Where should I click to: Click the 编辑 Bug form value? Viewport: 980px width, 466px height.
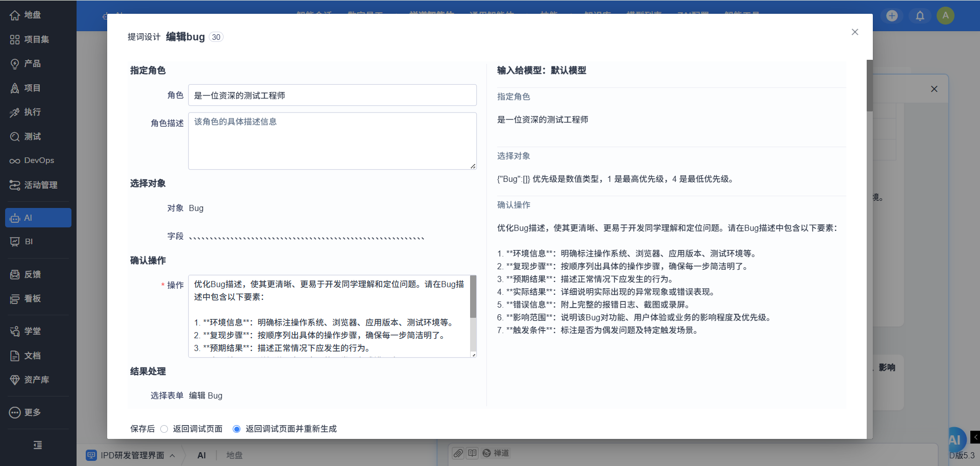[206, 395]
